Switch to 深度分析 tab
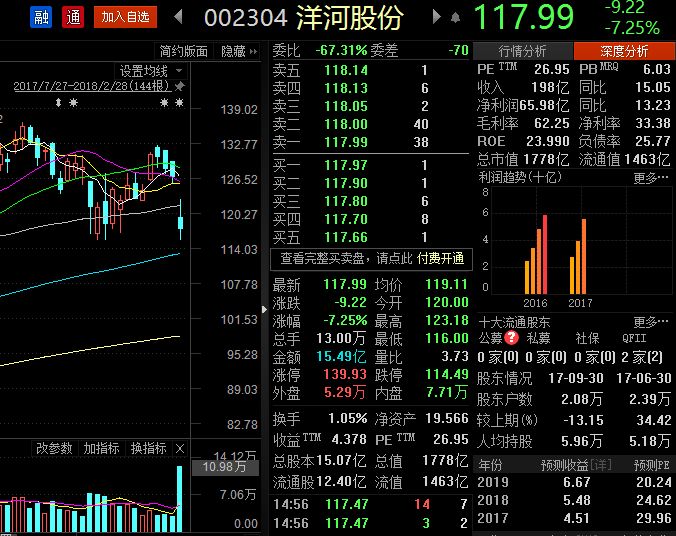 (624, 51)
